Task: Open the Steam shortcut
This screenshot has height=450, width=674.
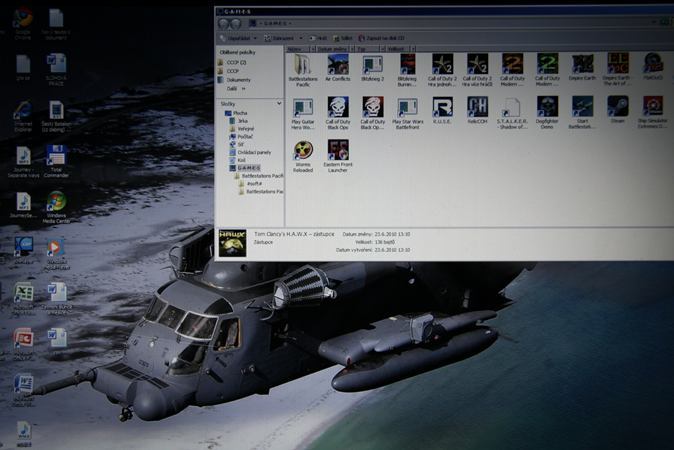Action: pyautogui.click(x=618, y=110)
